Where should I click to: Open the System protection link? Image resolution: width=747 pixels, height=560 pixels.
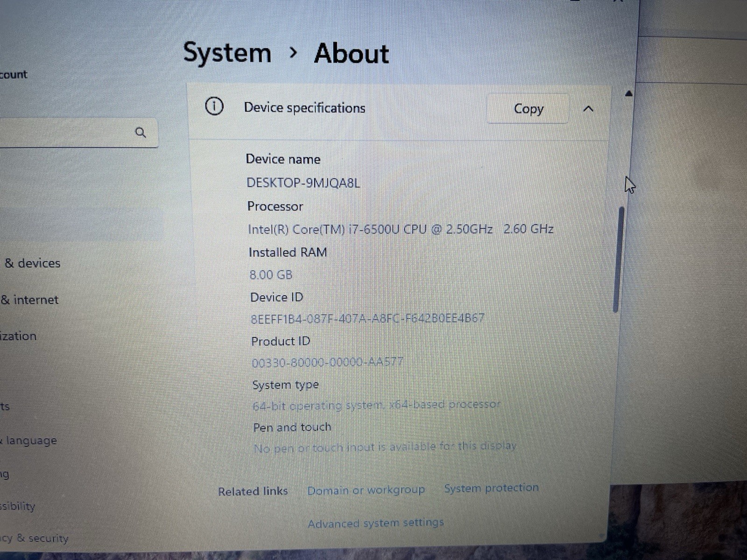click(x=491, y=488)
